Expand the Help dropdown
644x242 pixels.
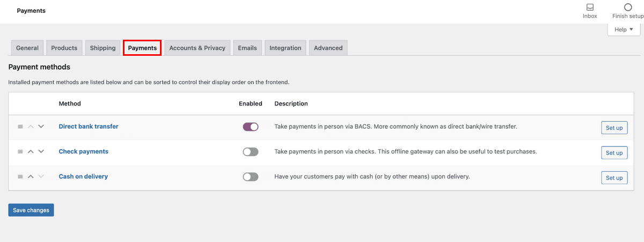pos(624,30)
